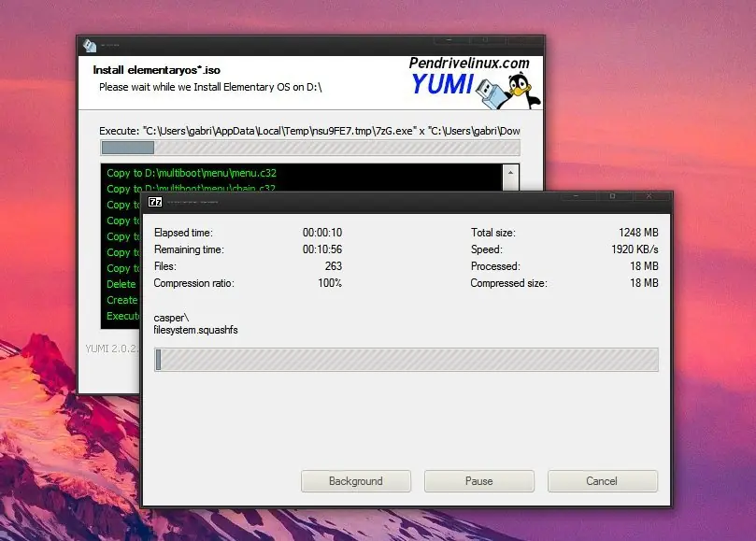The width and height of the screenshot is (756, 541).
Task: Click the Background button in 7z window
Action: pyautogui.click(x=356, y=480)
